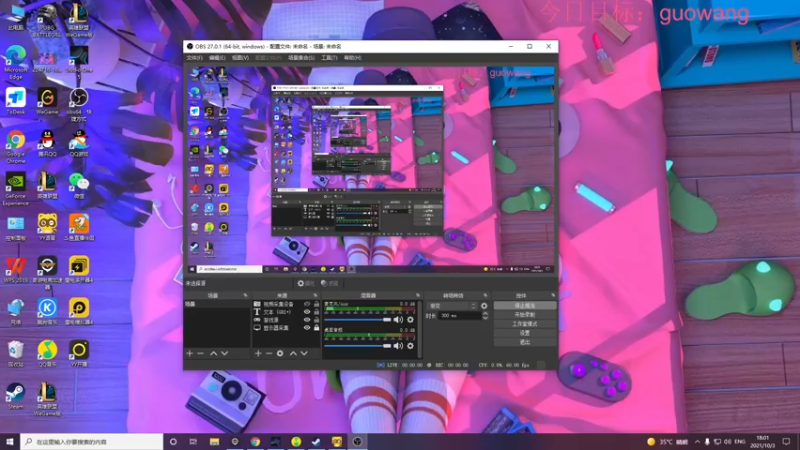The height and width of the screenshot is (450, 800).
Task: Open the transition type dropdown (渐变)
Action: click(x=453, y=306)
